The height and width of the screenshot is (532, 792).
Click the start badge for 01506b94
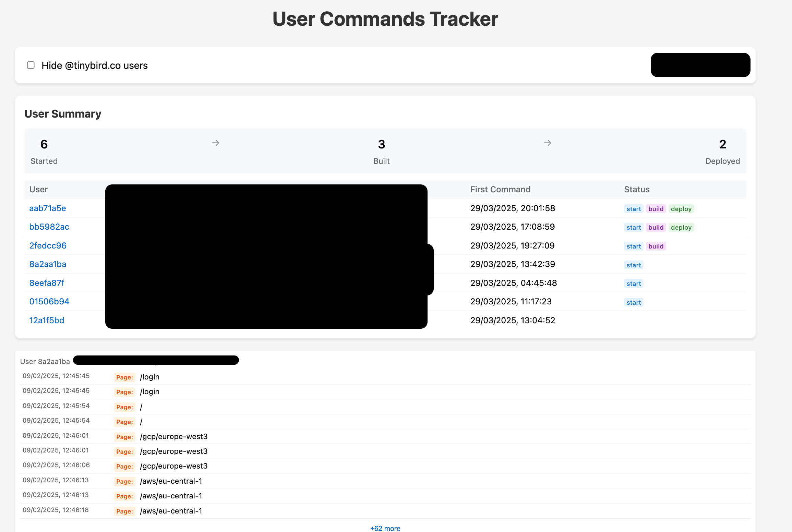633,302
